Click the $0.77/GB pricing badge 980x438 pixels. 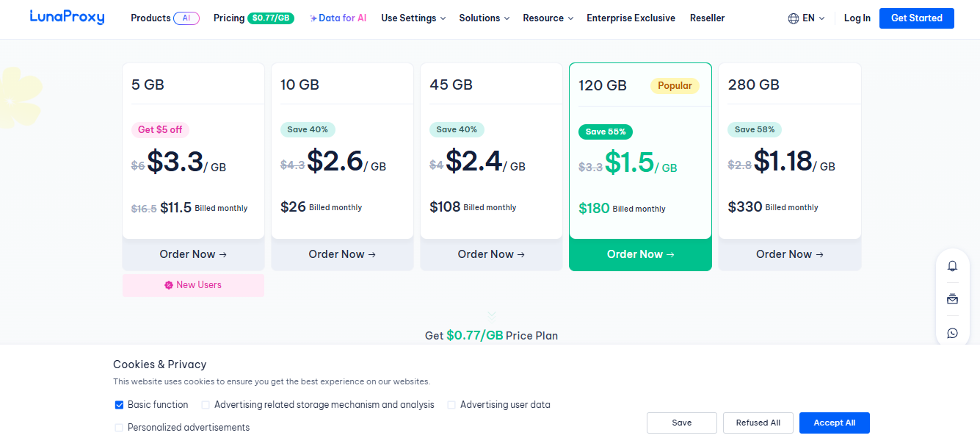pos(271,18)
